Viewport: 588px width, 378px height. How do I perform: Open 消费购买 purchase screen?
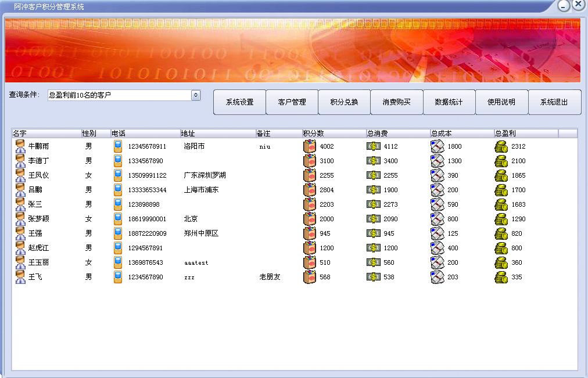click(396, 102)
